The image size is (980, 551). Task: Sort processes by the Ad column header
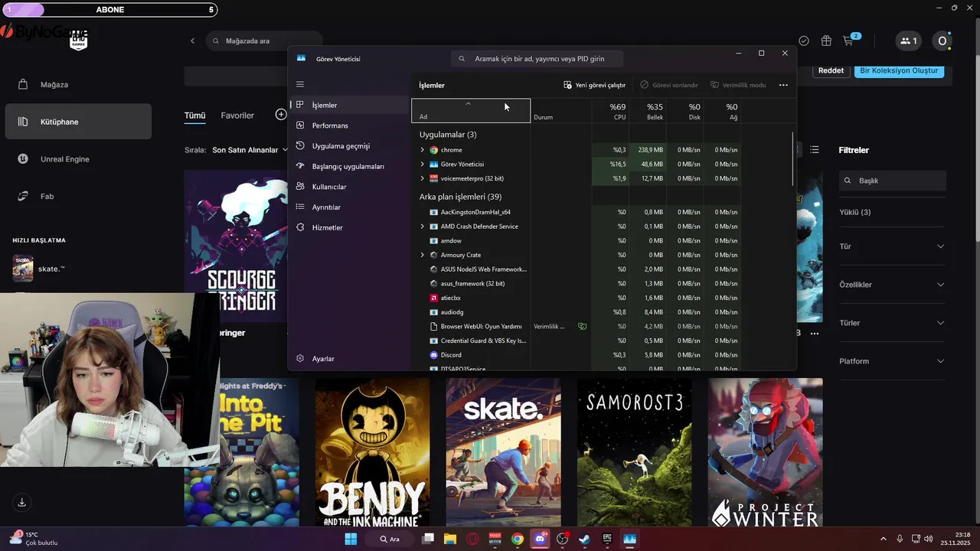pyautogui.click(x=471, y=111)
